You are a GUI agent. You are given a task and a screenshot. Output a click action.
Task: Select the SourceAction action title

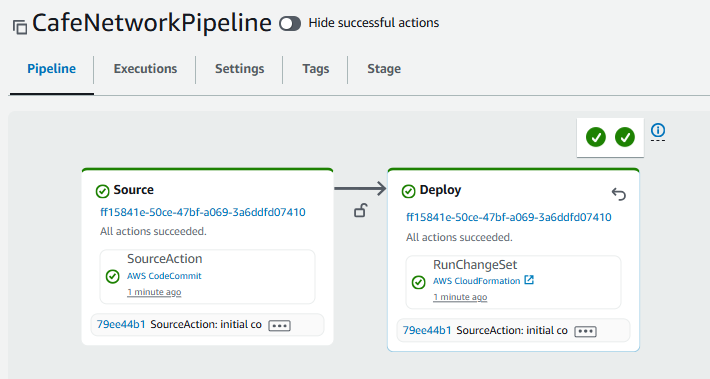pos(165,259)
